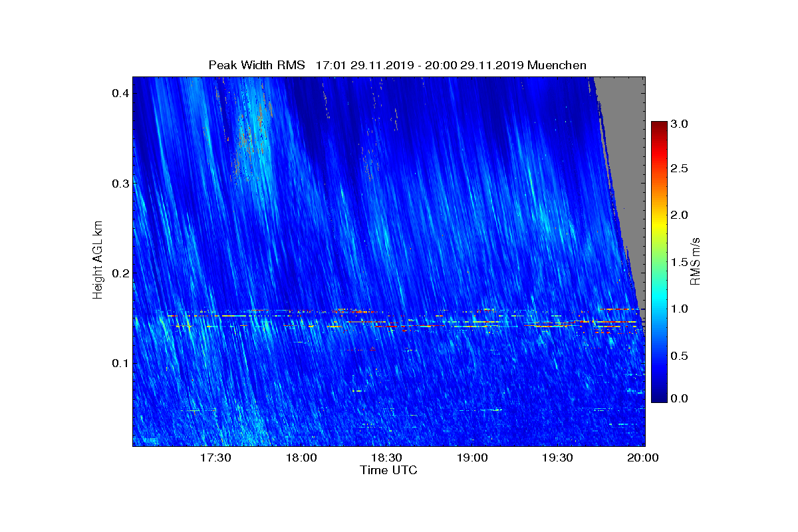The image size is (798, 532).
Task: Click the 19:00 time tick label
Action: point(473,458)
